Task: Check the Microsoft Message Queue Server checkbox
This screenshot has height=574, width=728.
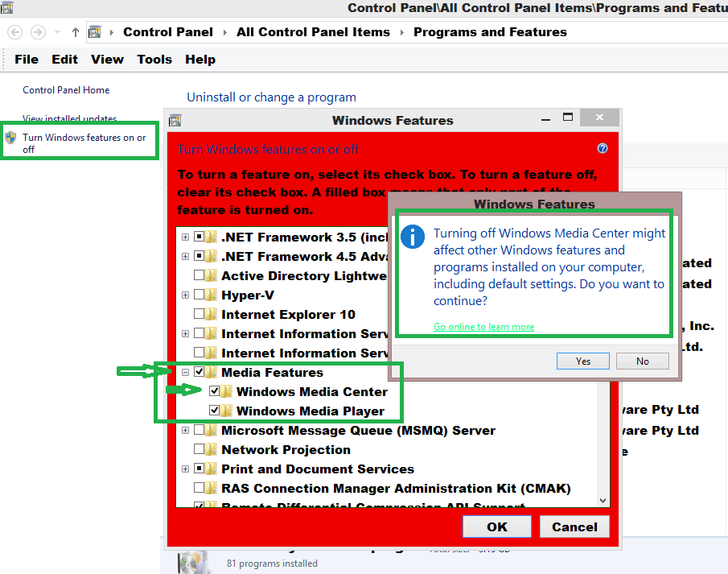Action: 199,430
